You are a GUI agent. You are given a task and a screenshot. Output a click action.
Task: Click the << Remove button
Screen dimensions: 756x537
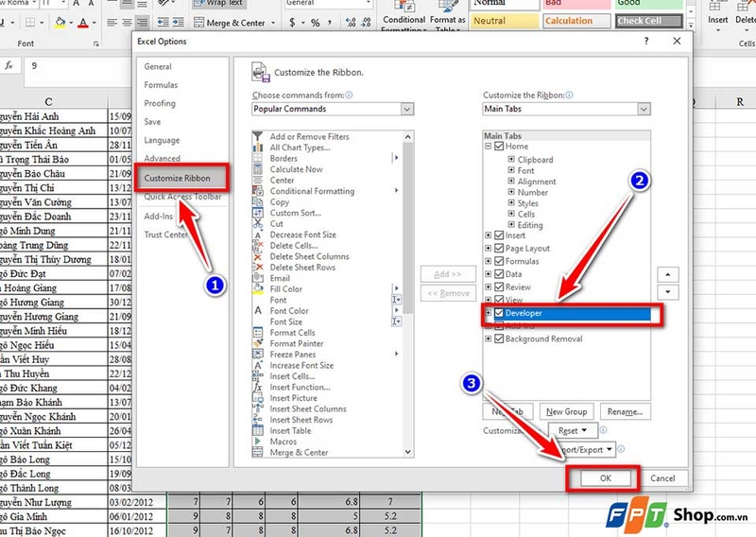(x=448, y=293)
